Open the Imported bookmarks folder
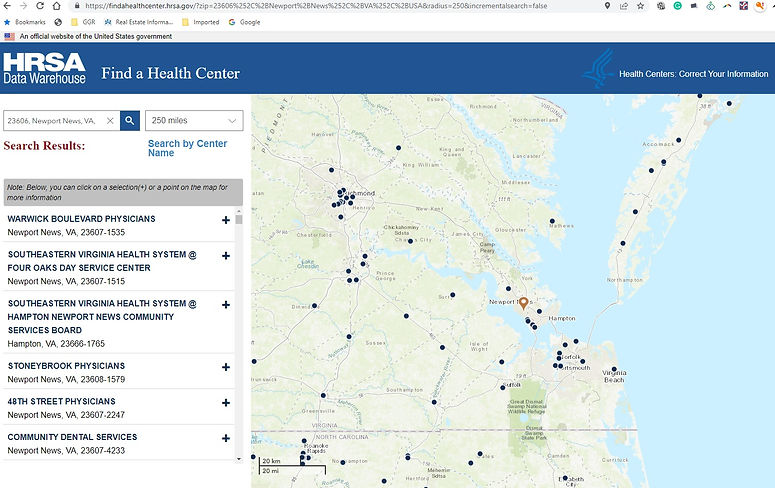The width and height of the screenshot is (775, 488). [x=201, y=22]
